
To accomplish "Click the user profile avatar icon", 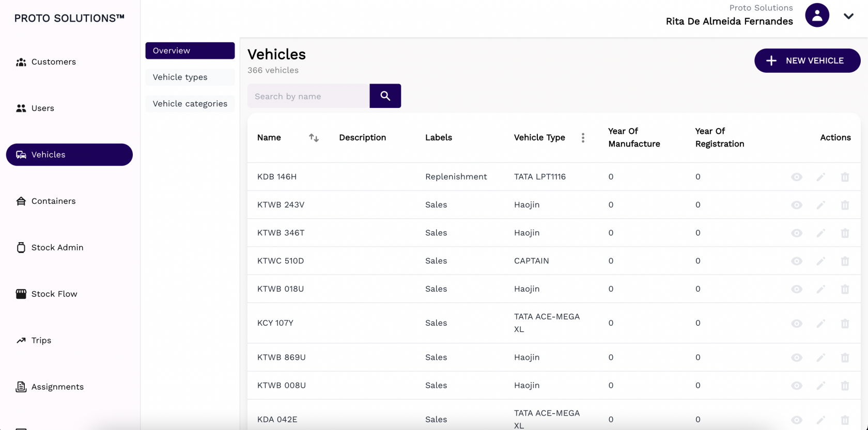I will [x=817, y=15].
